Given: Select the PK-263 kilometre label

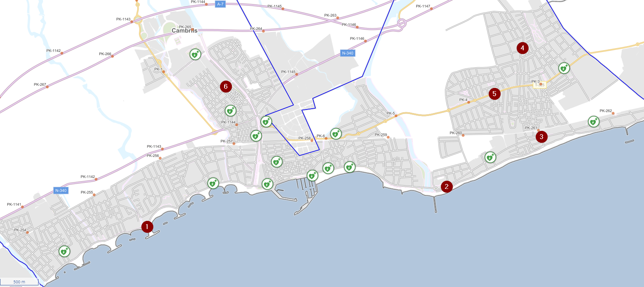Looking at the screenshot, I should pos(330,15).
